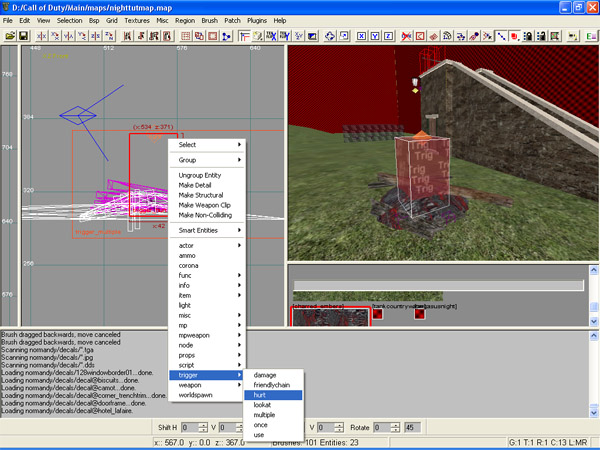Choose damage from trigger submenu

click(273, 375)
